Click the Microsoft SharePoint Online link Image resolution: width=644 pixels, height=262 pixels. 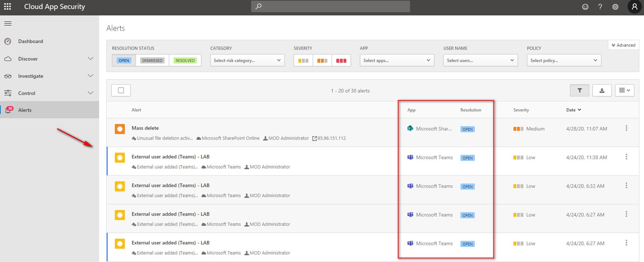pos(230,138)
